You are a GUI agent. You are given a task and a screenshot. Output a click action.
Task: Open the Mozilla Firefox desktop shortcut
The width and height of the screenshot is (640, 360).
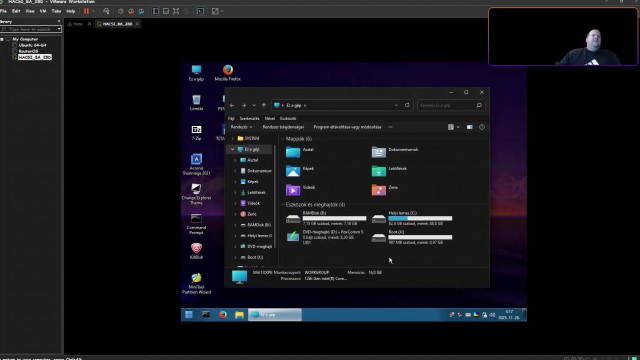228,73
